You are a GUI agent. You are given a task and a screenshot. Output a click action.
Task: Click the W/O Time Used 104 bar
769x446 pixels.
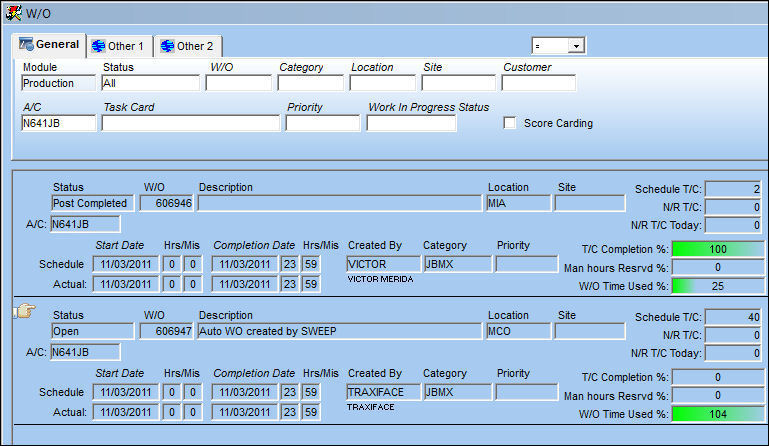click(718, 414)
